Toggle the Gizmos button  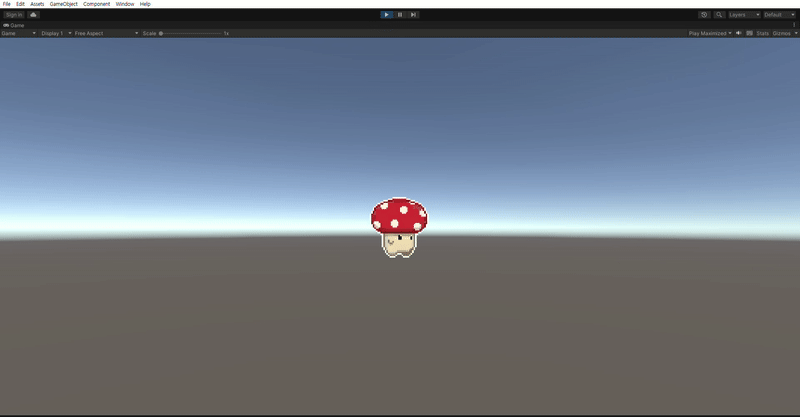[781, 33]
